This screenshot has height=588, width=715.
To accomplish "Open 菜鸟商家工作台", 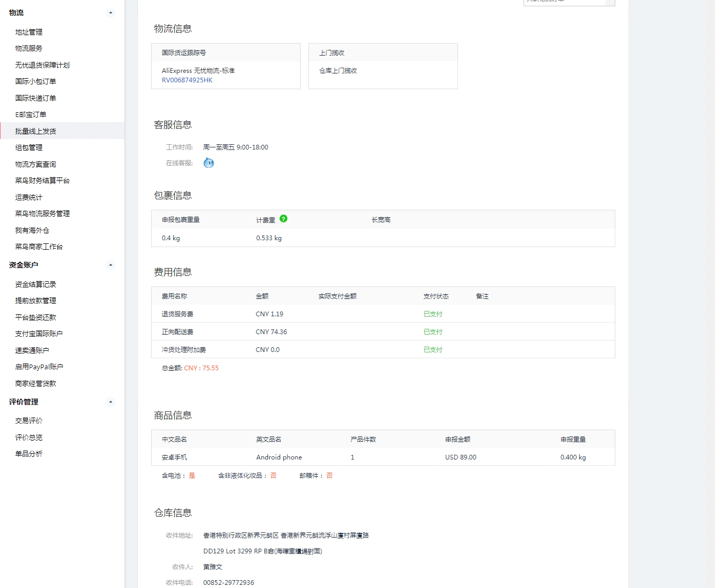I will point(39,247).
